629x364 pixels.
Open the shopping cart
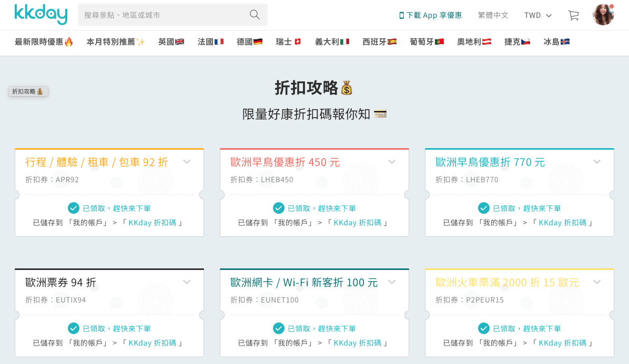click(x=573, y=15)
